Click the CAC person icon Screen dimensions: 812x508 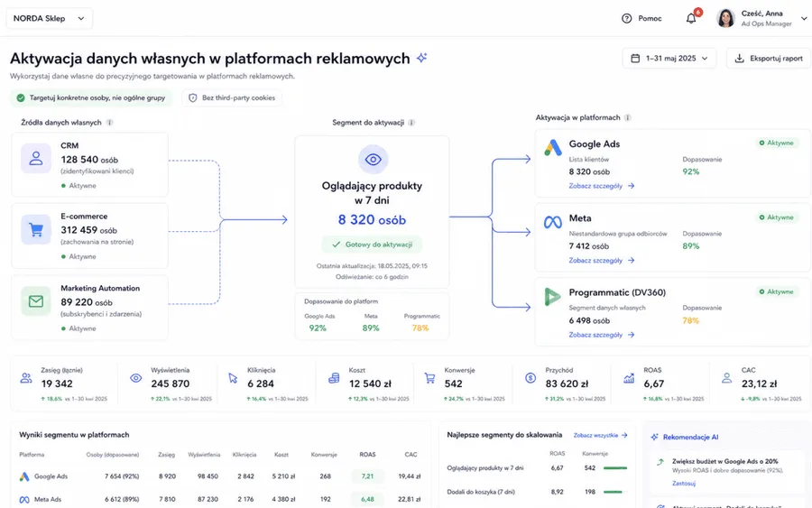pos(726,378)
